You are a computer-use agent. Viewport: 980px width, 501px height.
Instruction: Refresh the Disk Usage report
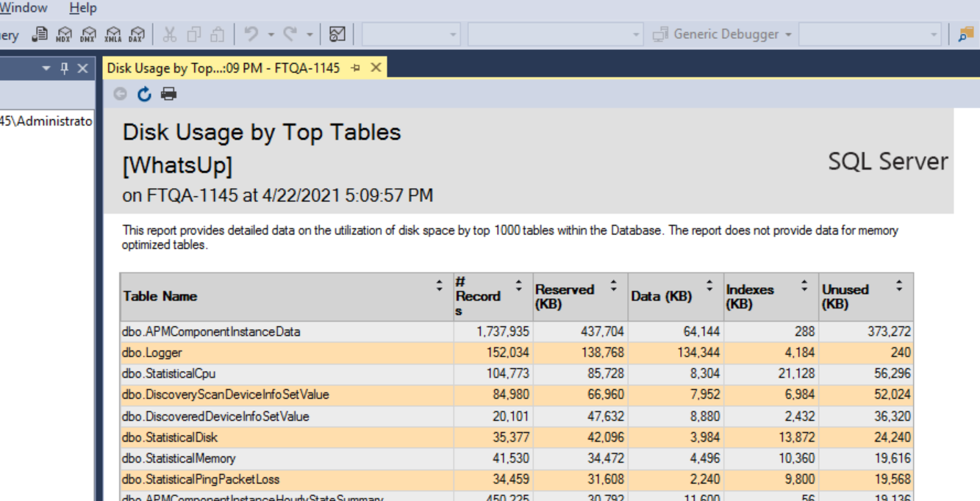(x=144, y=93)
